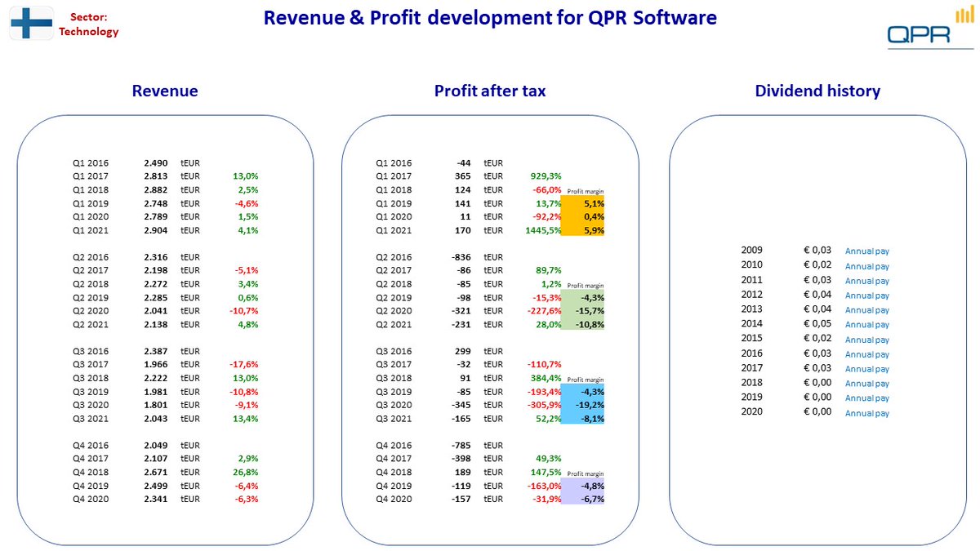Image resolution: width=980 pixels, height=551 pixels.
Task: Open Annual pay link for 2010
Action: [x=867, y=266]
